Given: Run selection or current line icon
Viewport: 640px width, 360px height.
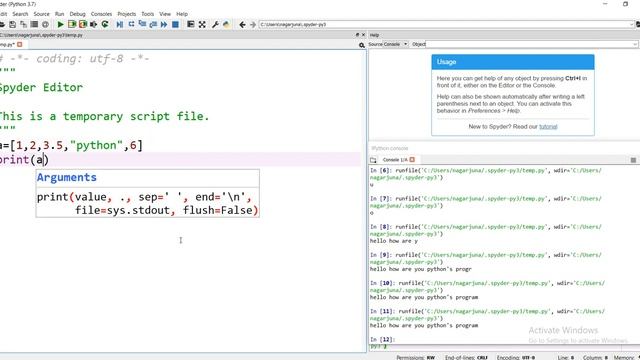Looking at the screenshot, I should coord(93,24).
